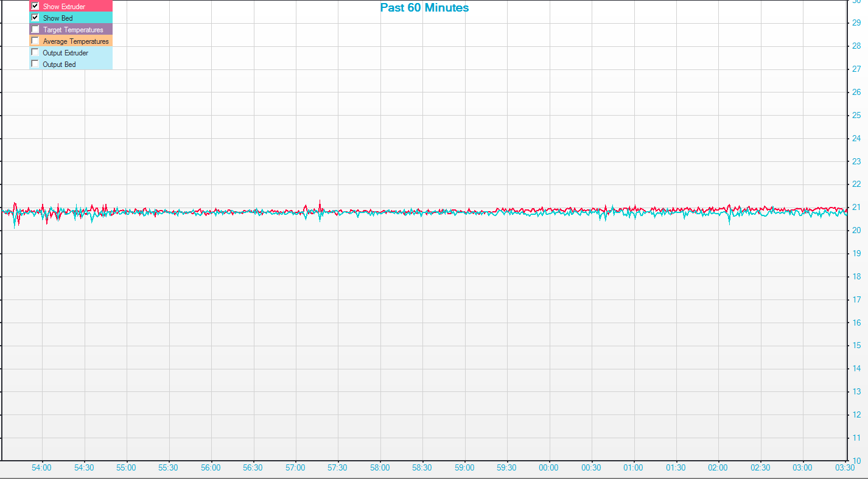Click the Output Extruder legend text

pyautogui.click(x=65, y=53)
